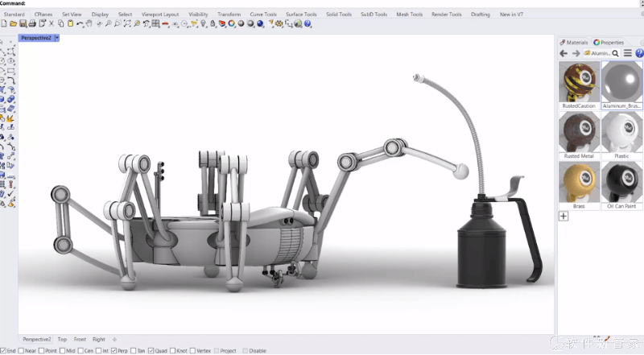Open the Materials panel hamburger menu
Screen dimensions: 644x355
628,53
